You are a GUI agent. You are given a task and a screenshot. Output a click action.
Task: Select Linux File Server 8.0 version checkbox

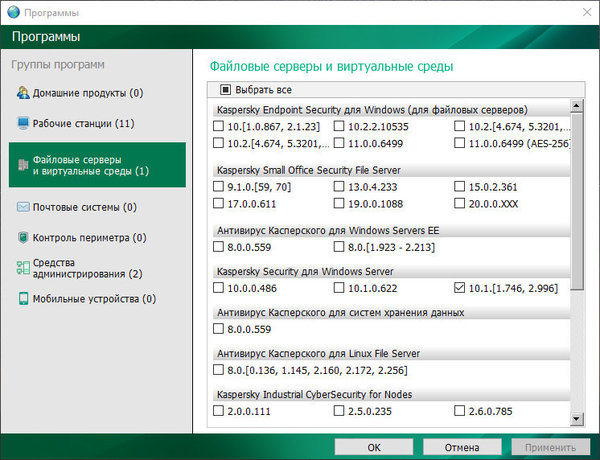(219, 370)
